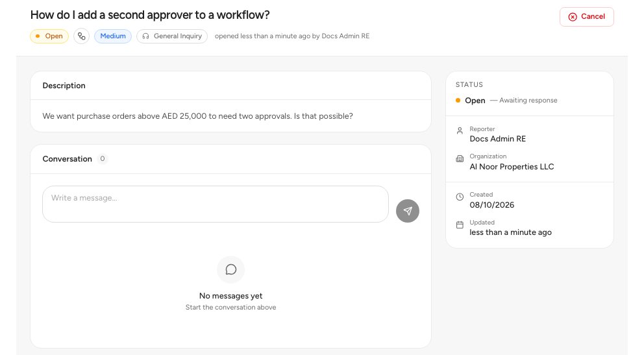Image resolution: width=644 pixels, height=355 pixels.
Task: Click the ticket title about second approver
Action: (x=150, y=15)
